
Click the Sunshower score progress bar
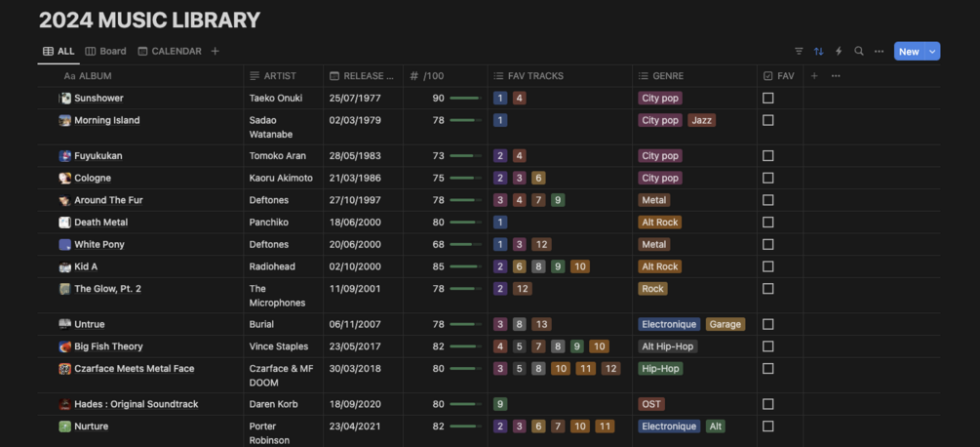466,99
